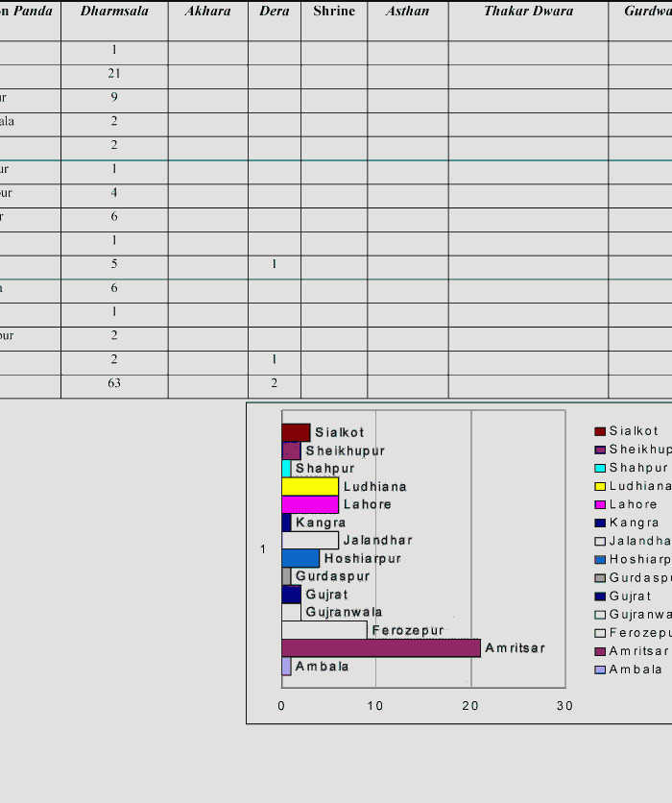
Task: Click the axis label 30 on the chart
Action: 564,706
